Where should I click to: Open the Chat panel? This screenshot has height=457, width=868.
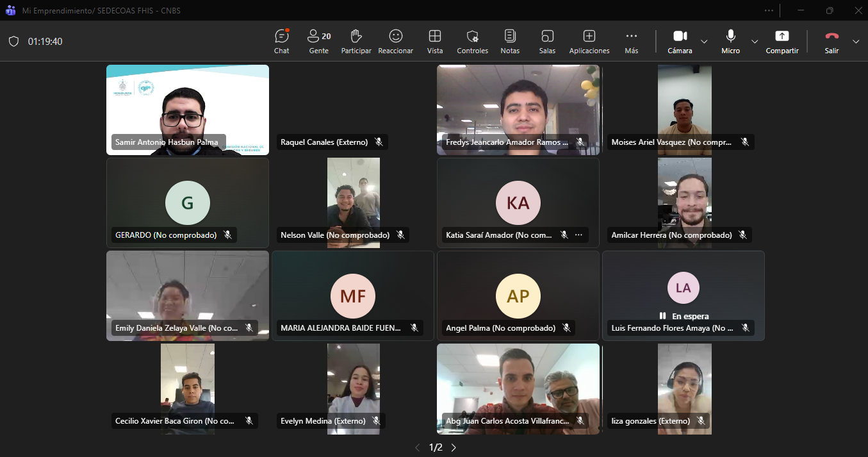(x=281, y=41)
